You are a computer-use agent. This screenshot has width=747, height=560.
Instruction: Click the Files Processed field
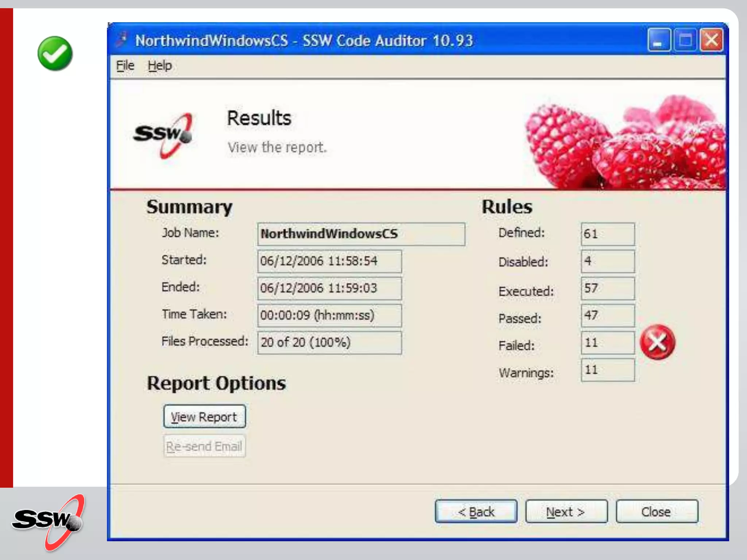tap(329, 342)
